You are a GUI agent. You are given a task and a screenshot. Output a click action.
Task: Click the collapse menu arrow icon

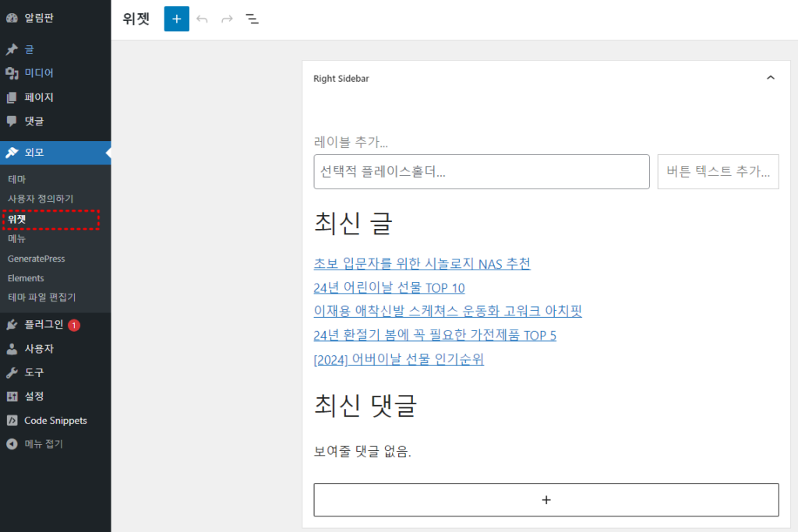click(12, 444)
